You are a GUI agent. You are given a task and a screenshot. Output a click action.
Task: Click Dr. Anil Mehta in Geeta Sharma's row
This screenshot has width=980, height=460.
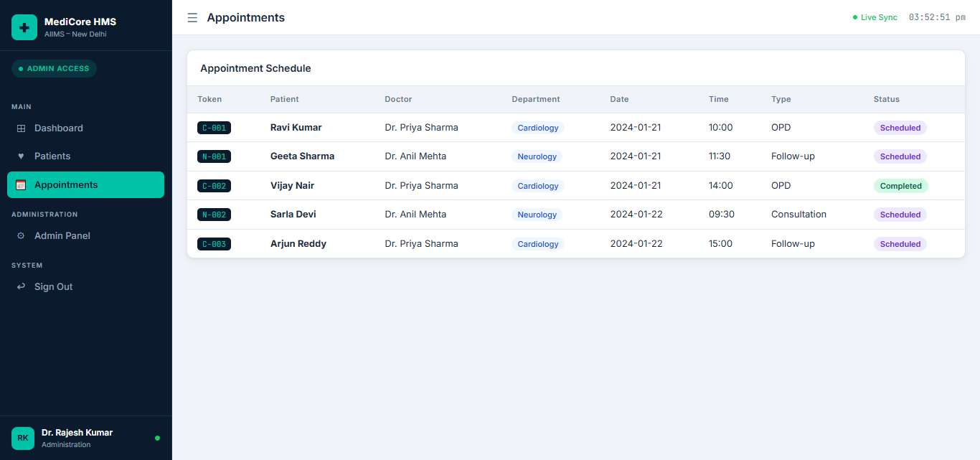[x=415, y=156]
